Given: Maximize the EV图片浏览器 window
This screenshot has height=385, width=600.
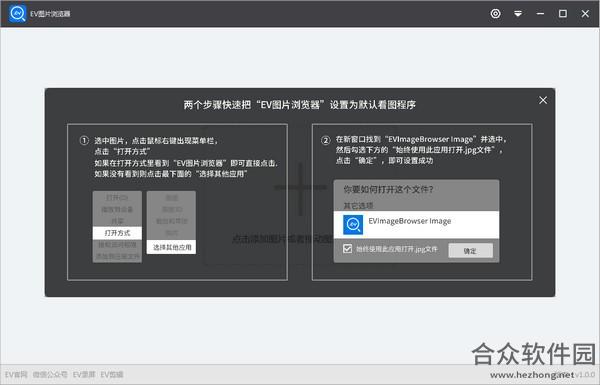Looking at the screenshot, I should (x=563, y=14).
